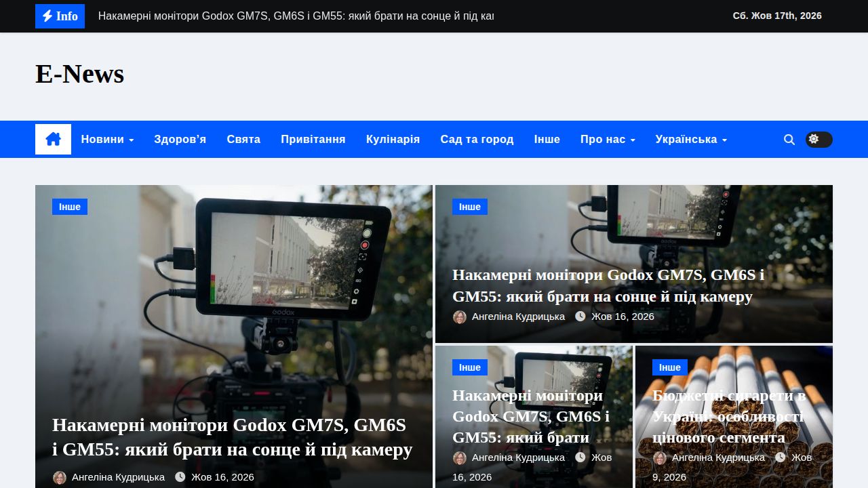Toggle dark mode switch
868x488 pixels.
(818, 140)
